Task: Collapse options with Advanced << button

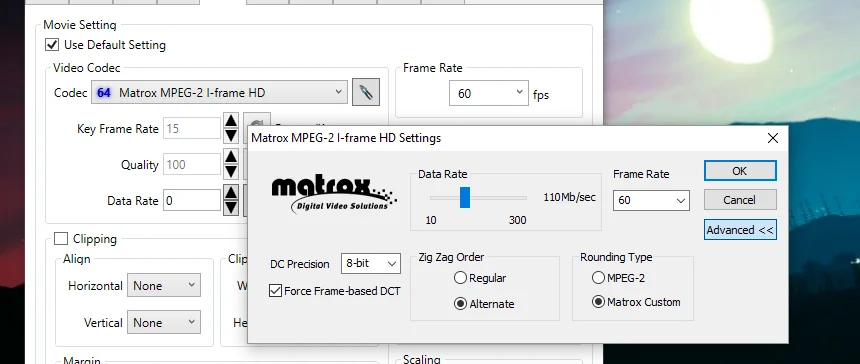Action: (x=740, y=230)
